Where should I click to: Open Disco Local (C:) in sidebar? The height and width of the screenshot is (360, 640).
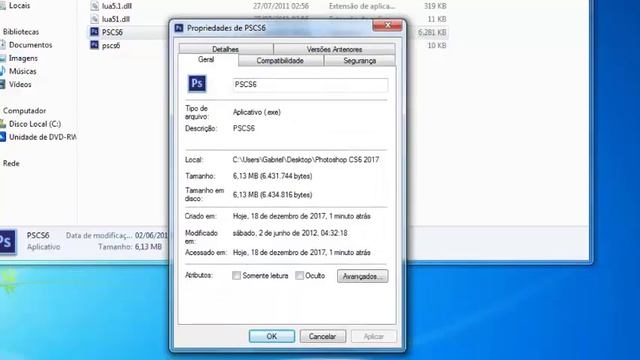tap(35, 124)
